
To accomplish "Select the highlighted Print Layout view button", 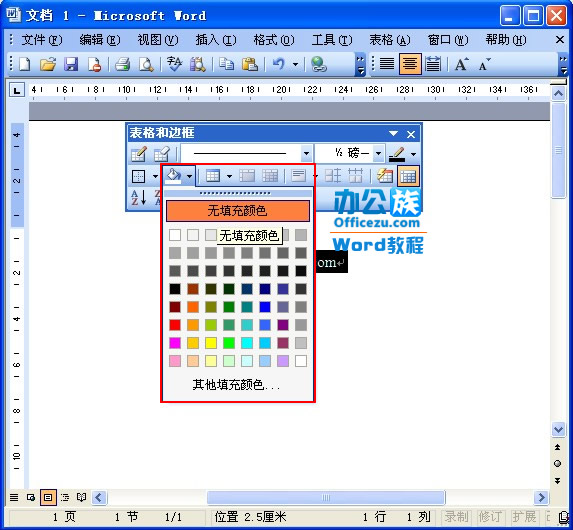I will (x=48, y=497).
